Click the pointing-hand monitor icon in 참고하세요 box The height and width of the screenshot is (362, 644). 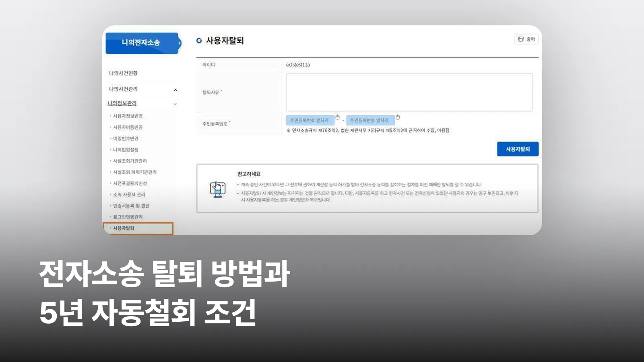pos(218,189)
